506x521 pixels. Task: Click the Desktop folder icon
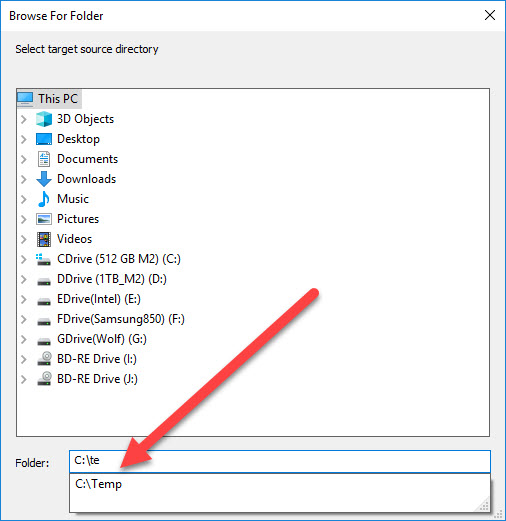coord(44,139)
